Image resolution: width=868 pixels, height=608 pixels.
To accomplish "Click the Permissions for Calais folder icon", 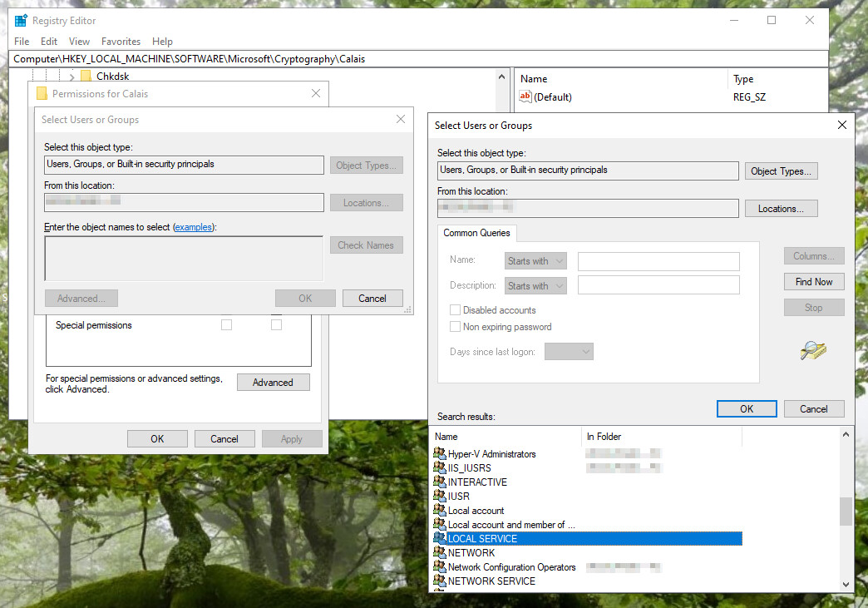I will pos(42,94).
